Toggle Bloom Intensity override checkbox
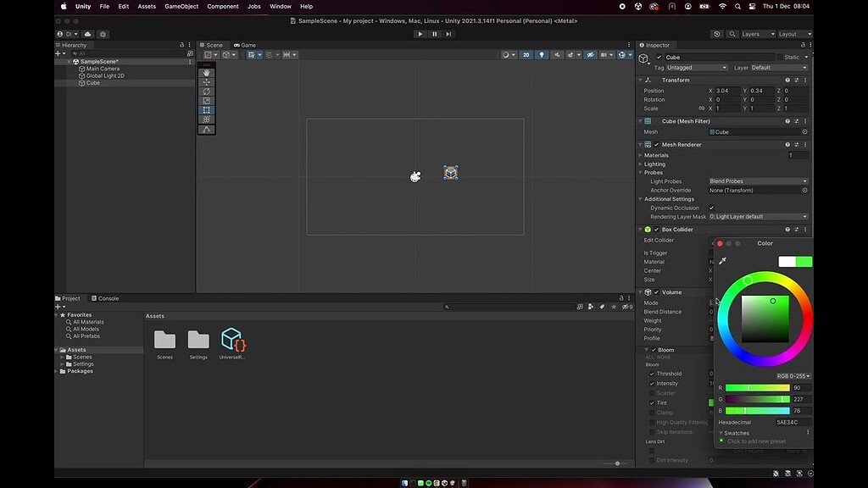 [x=652, y=384]
